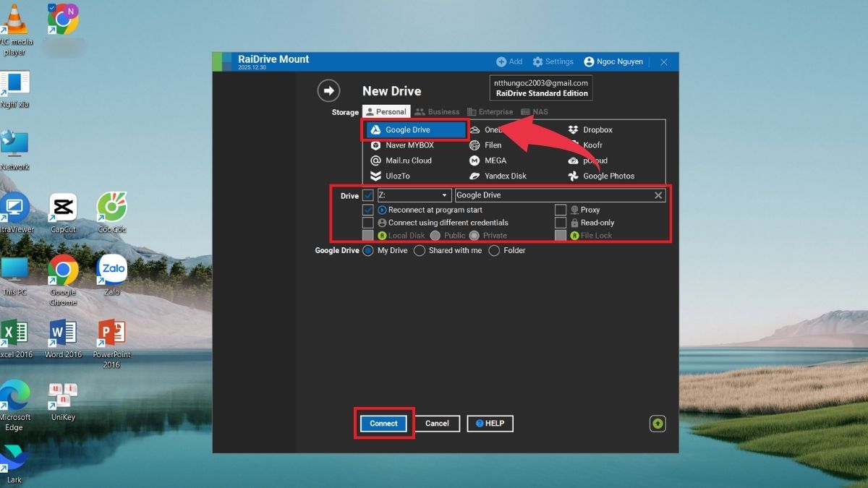Open Lark desktop shortcut
868x488 pixels.
(14, 463)
